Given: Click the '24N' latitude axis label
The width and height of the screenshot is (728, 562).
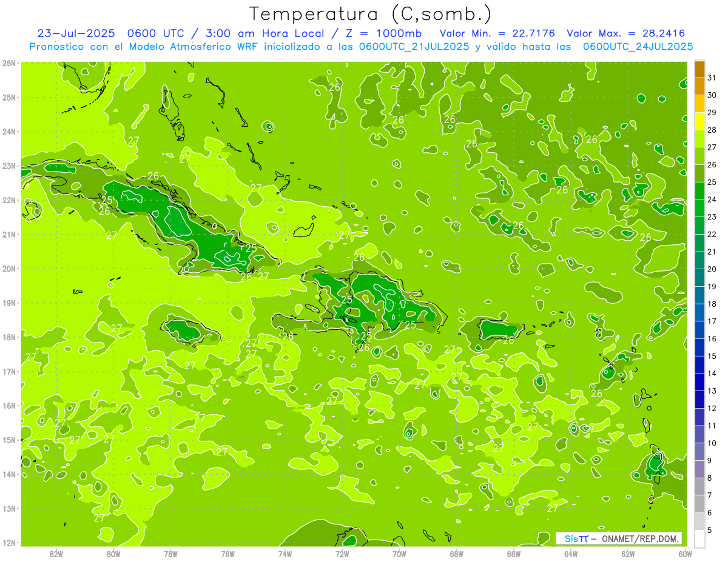Looking at the screenshot, I should point(9,132).
